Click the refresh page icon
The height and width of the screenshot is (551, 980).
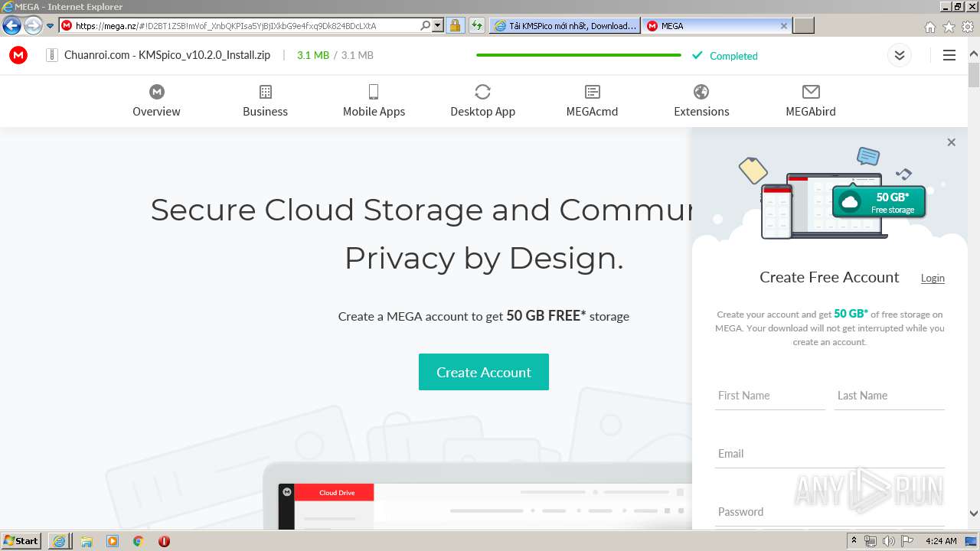(x=477, y=25)
